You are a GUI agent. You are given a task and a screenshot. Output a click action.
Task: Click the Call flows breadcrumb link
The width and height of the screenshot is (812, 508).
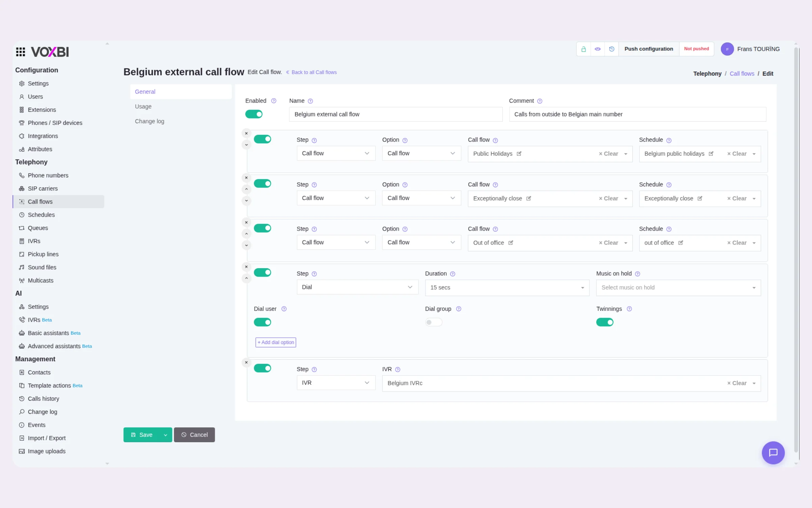pos(742,74)
